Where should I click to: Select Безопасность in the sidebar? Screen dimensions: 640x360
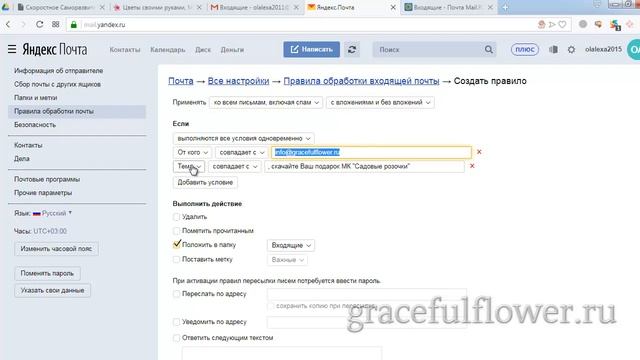pos(35,124)
